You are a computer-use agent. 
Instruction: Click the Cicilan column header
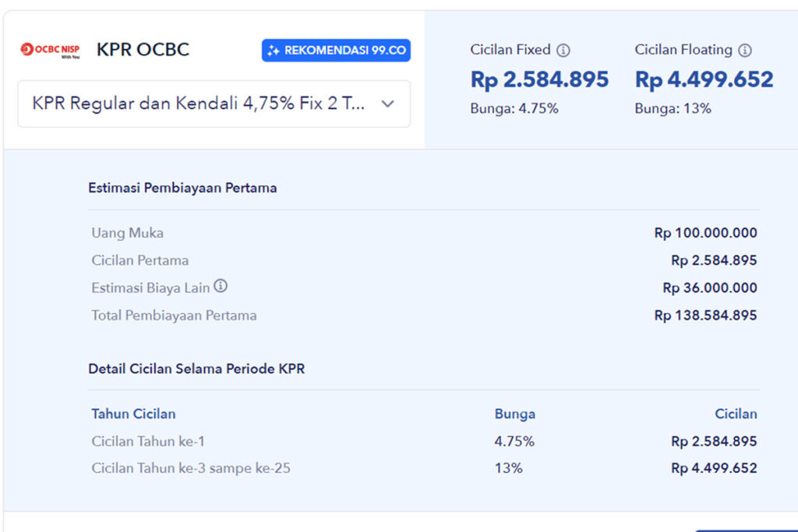coord(736,414)
